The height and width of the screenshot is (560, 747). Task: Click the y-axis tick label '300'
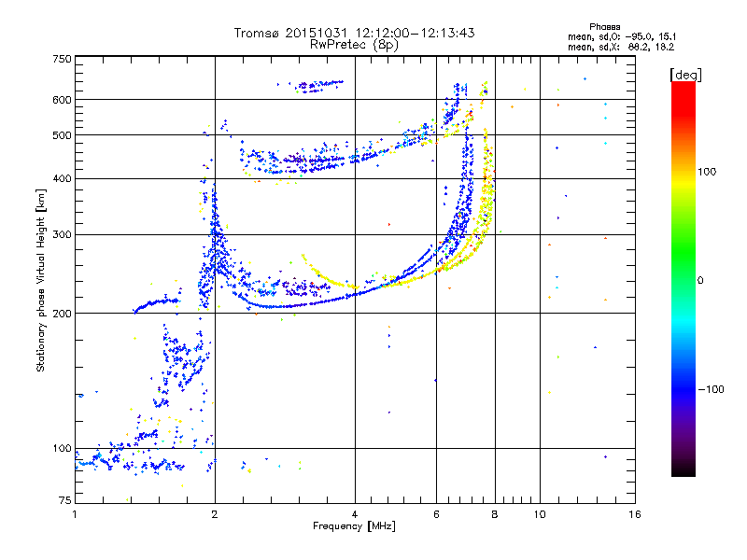coord(62,235)
